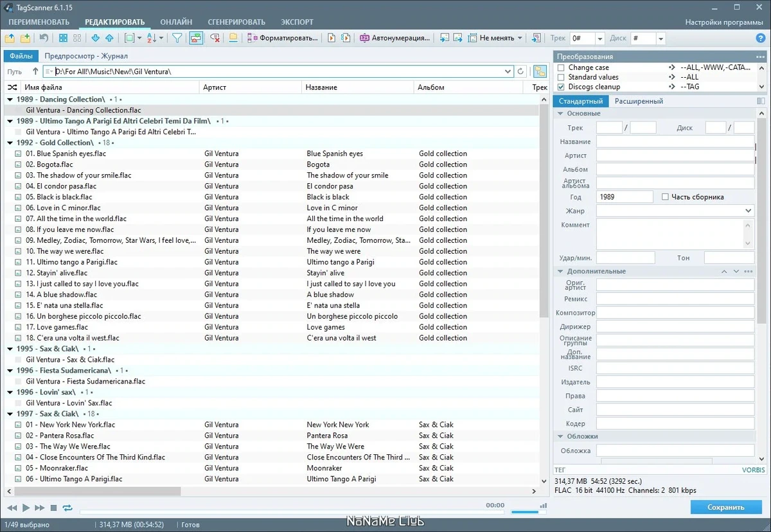Viewport: 771px width, 532px height.
Task: Toggle checkbox for 05 - Moonraker.flac
Action: pos(19,468)
